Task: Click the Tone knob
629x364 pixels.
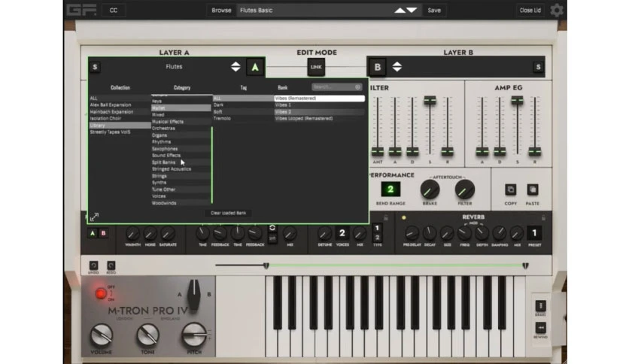Action: click(x=147, y=335)
